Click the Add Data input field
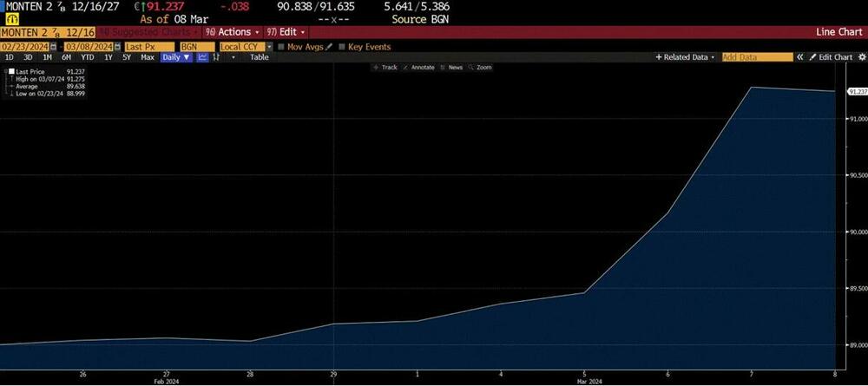Image resolution: width=868 pixels, height=386 pixels. [757, 57]
